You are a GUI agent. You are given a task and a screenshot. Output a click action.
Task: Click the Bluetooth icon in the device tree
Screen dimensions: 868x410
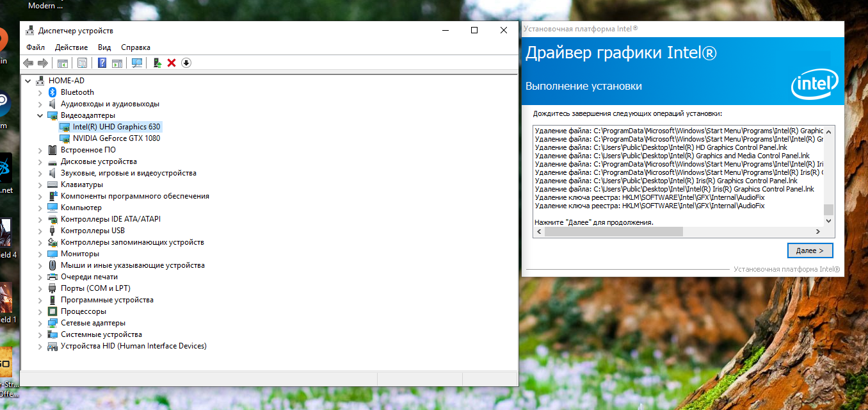click(53, 92)
